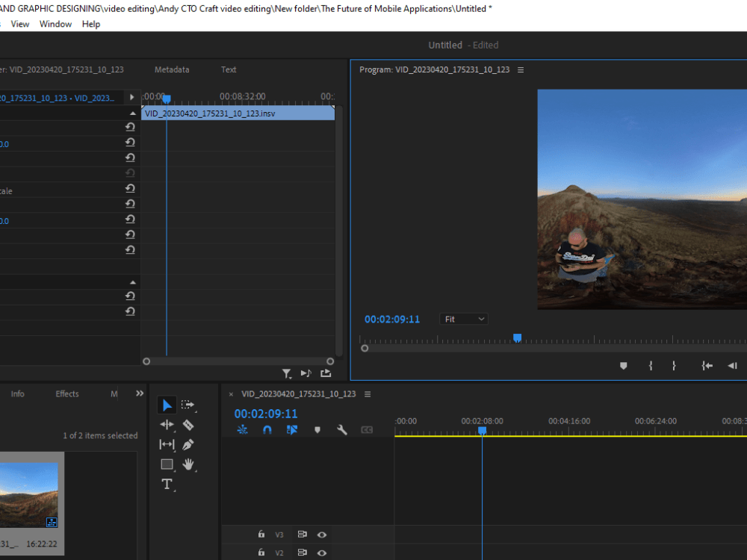Go to In point in Program monitor
This screenshot has height=560, width=747.
(707, 366)
